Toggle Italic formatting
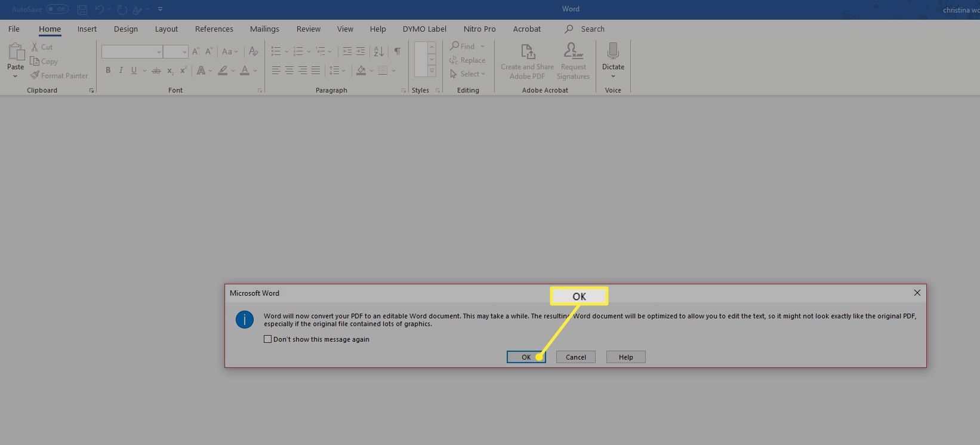Screen dimensions: 980x445 point(121,70)
